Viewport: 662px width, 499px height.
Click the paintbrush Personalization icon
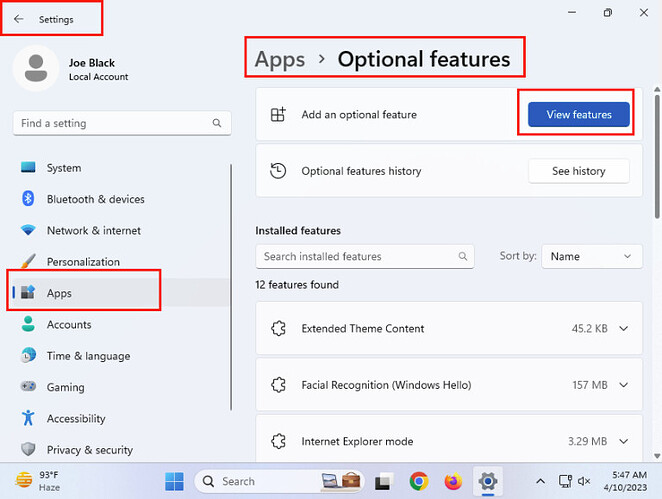pos(28,261)
